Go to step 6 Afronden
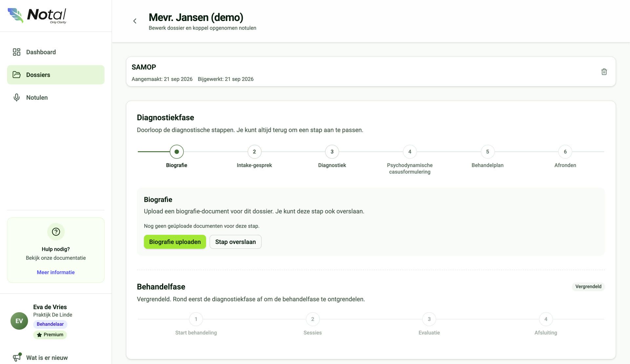Screen dimensions: 630x364 click(x=565, y=152)
